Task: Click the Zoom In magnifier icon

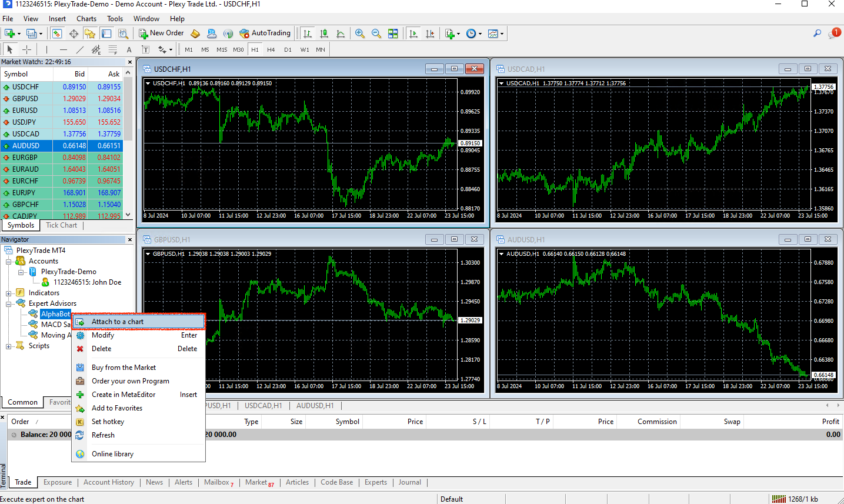Action: (359, 34)
